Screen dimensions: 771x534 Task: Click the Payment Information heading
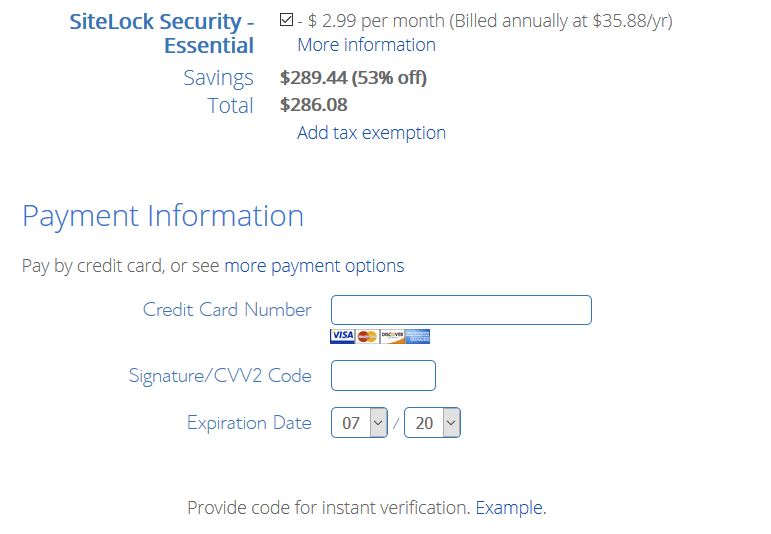(x=163, y=216)
